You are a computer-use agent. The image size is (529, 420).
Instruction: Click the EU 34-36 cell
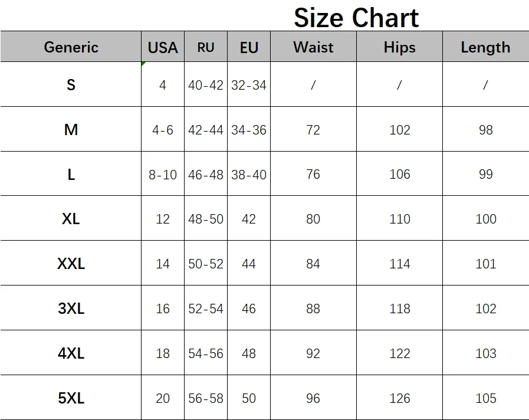point(249,130)
